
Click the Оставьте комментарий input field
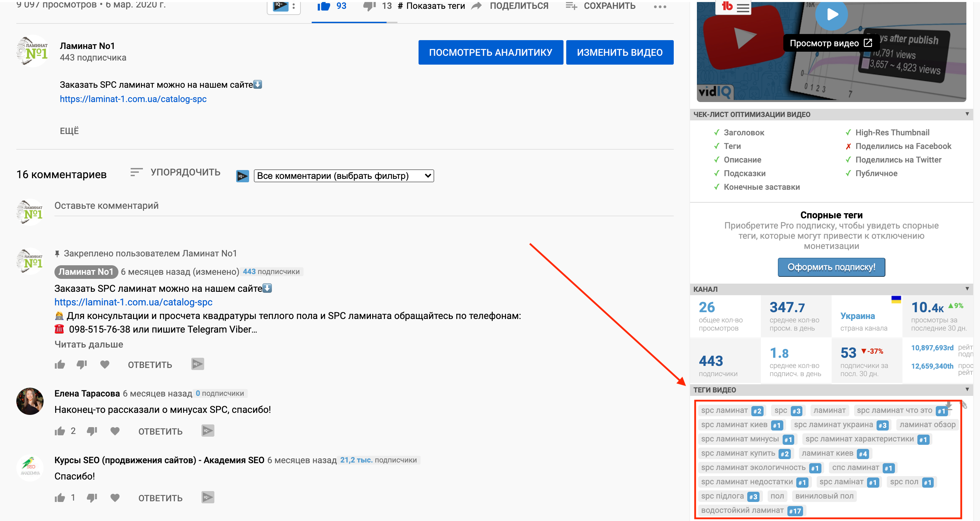pyautogui.click(x=363, y=206)
